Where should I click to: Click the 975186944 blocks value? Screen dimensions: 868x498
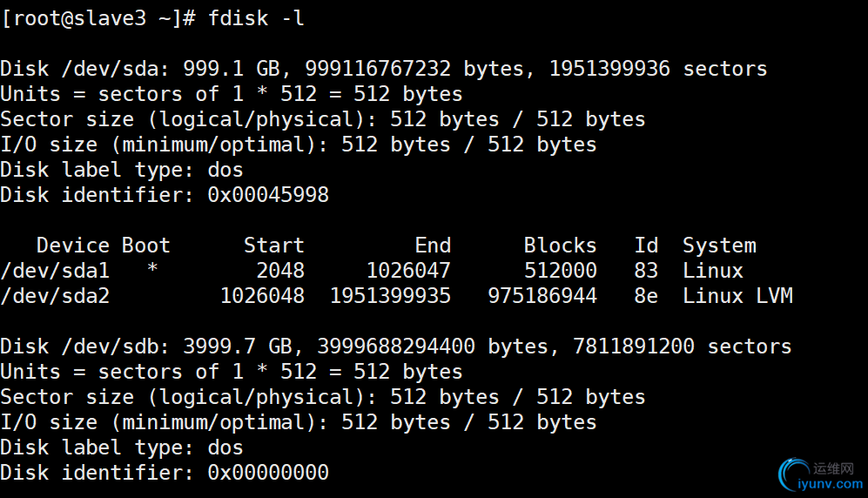point(542,296)
